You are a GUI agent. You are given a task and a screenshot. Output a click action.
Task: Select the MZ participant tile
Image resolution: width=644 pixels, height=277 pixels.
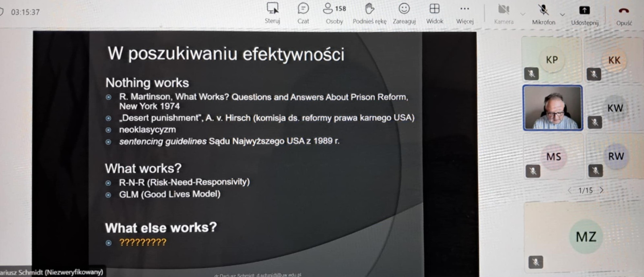click(x=586, y=236)
